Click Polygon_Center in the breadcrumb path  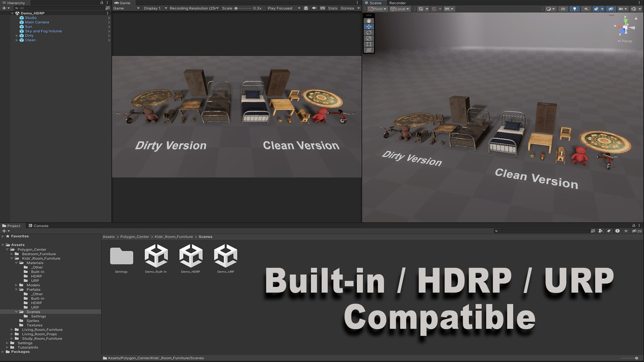click(x=135, y=237)
